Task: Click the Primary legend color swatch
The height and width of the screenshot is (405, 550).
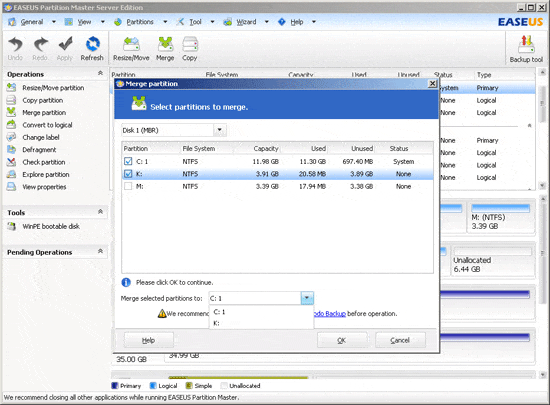Action: click(115, 386)
